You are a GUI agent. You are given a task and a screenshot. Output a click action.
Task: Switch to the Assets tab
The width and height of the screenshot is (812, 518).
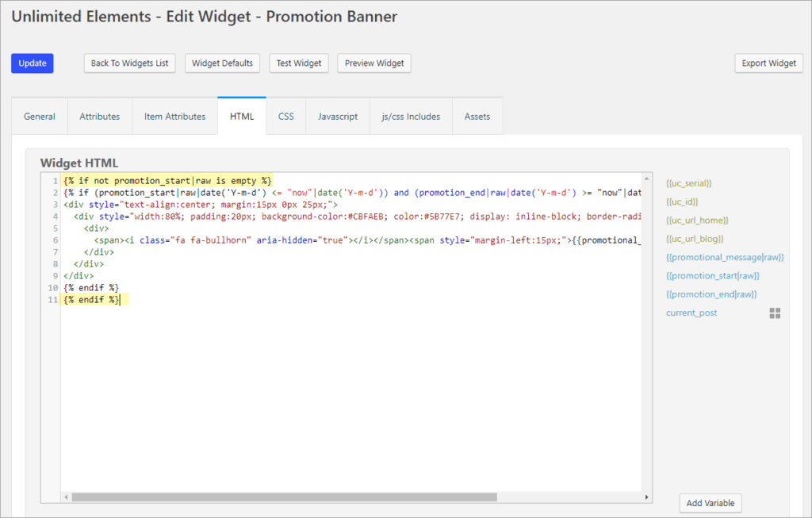tap(477, 117)
